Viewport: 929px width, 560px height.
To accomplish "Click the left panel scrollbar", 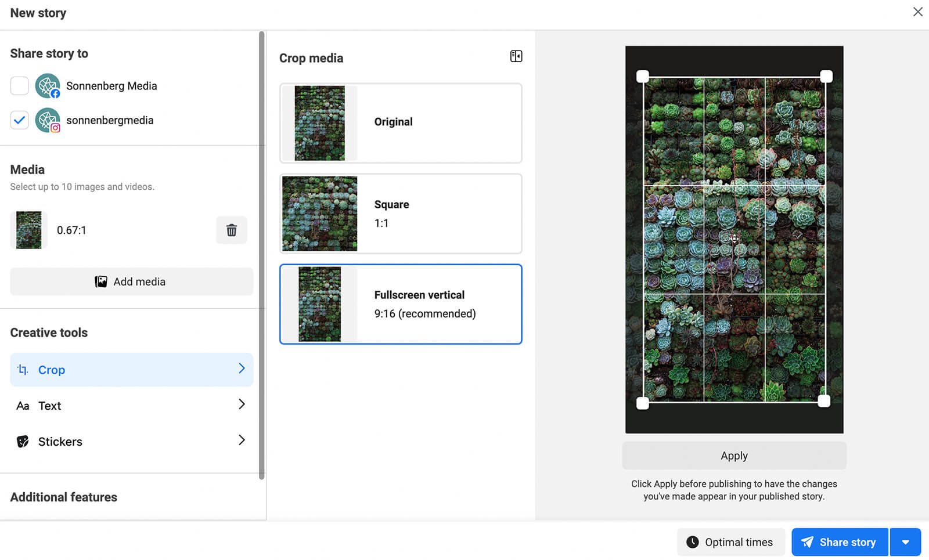I will [262, 255].
